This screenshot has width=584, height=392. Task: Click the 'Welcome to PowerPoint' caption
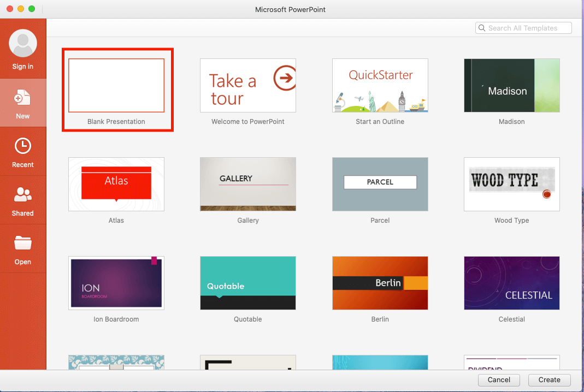point(247,121)
